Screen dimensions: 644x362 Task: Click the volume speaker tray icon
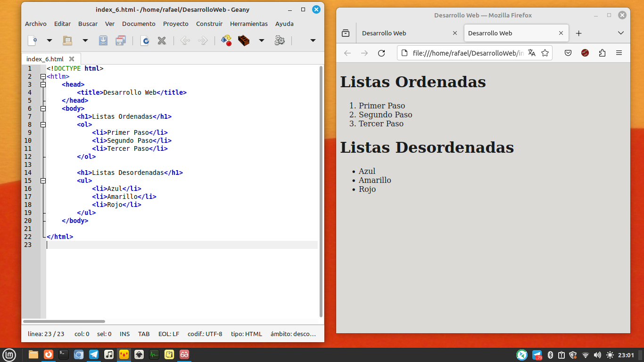click(x=597, y=355)
